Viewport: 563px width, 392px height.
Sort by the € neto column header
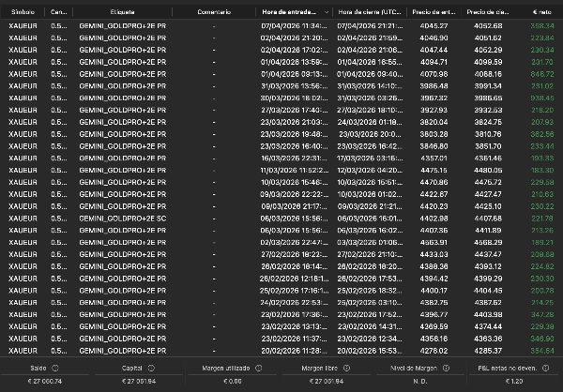pos(542,12)
